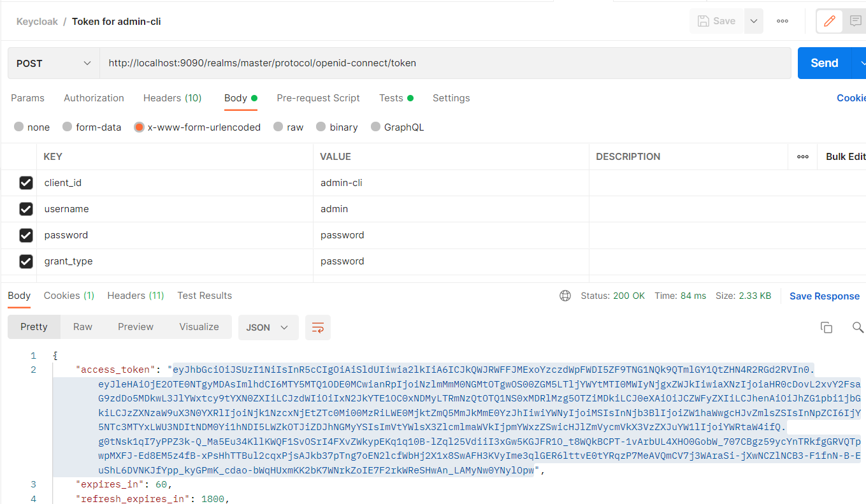The height and width of the screenshot is (504, 866).
Task: Click the client_id key cell
Action: click(175, 183)
